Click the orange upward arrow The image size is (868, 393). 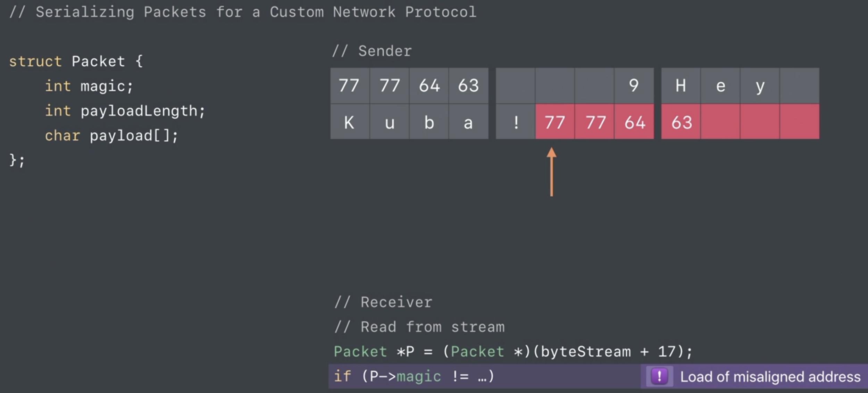[552, 172]
